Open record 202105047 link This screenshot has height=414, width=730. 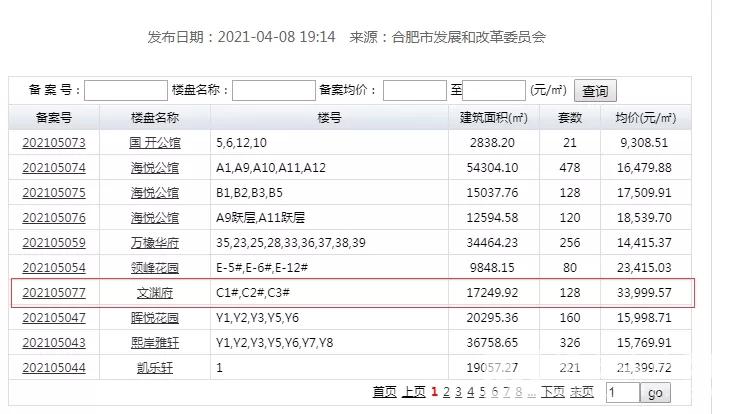pyautogui.click(x=54, y=318)
